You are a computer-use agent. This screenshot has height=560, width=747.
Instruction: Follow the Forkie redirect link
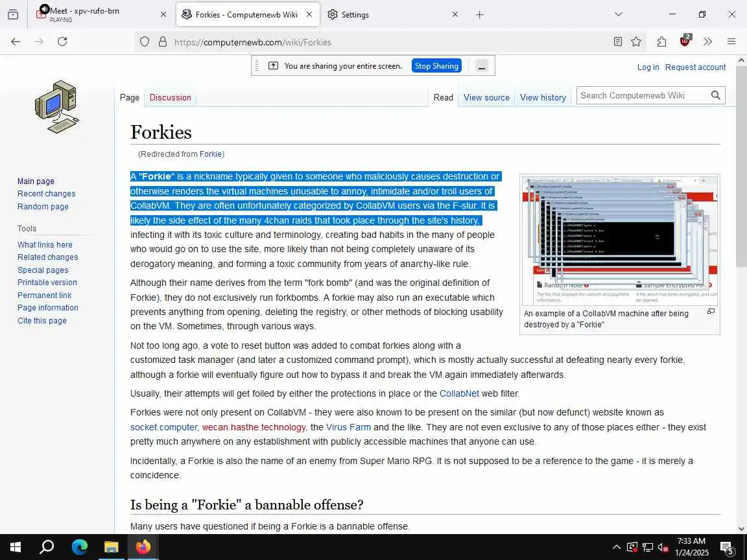coord(211,154)
